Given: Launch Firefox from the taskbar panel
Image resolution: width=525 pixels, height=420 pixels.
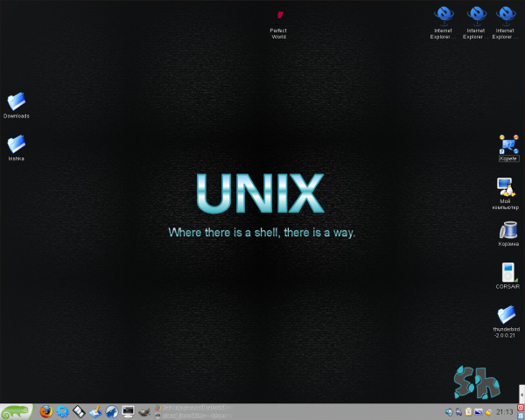Looking at the screenshot, I should click(45, 411).
